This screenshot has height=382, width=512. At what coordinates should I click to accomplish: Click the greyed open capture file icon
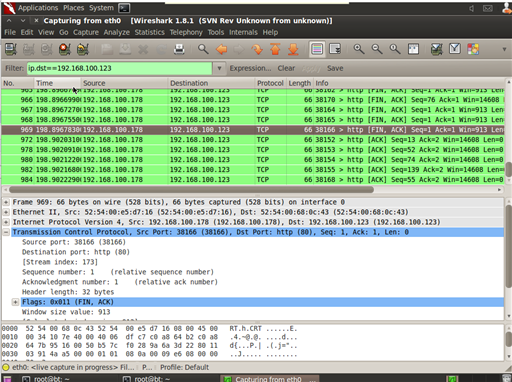(x=107, y=49)
